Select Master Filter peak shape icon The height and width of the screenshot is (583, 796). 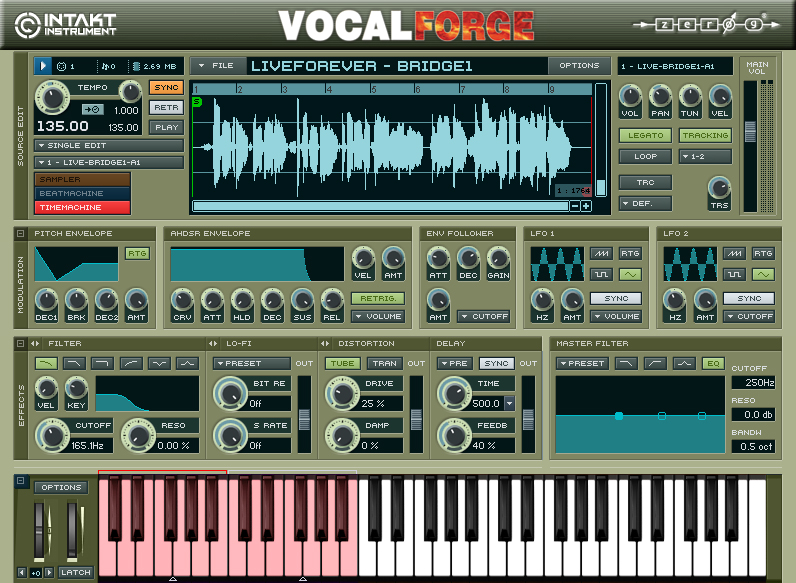pyautogui.click(x=684, y=363)
